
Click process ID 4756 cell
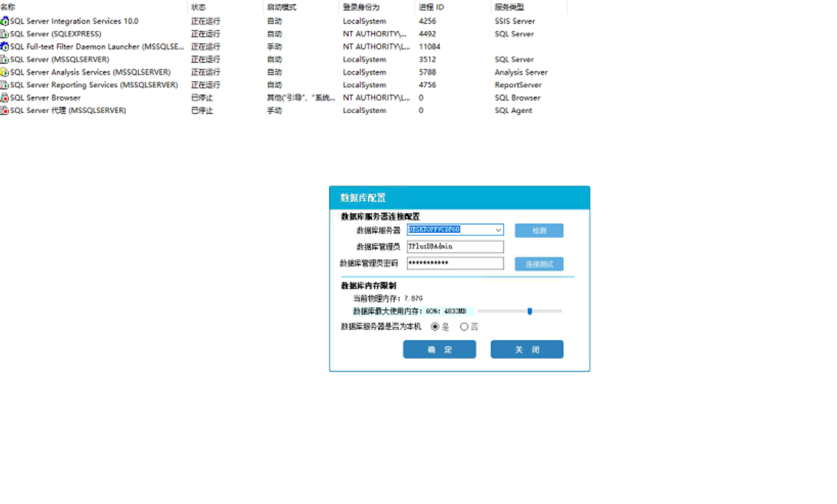(427, 85)
